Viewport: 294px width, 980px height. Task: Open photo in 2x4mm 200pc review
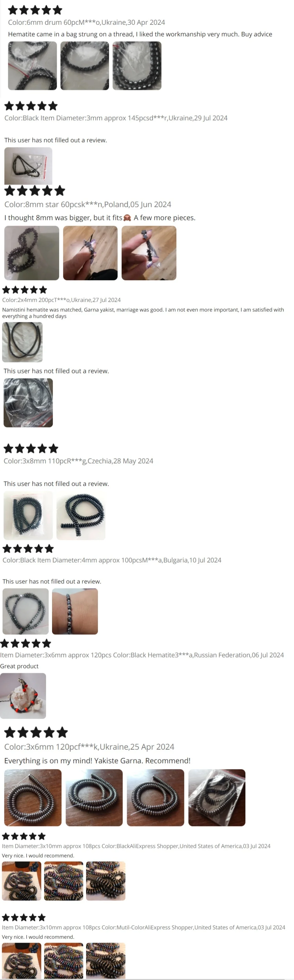pyautogui.click(x=22, y=342)
